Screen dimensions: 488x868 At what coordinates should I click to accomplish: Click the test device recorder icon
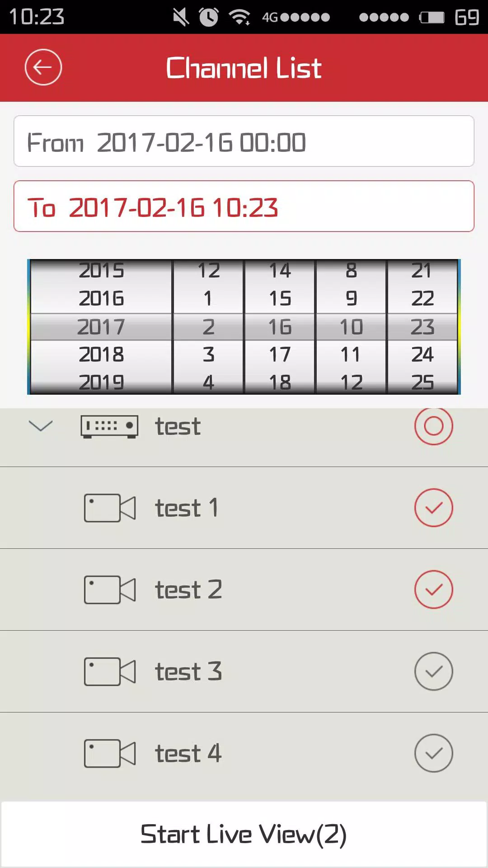109,427
